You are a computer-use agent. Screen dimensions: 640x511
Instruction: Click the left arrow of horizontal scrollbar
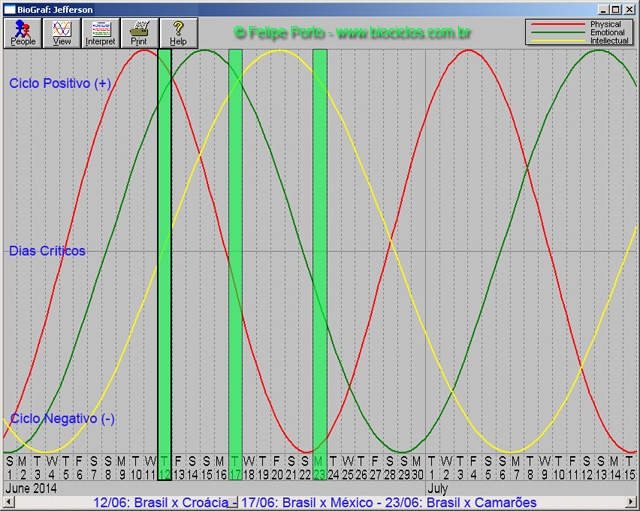(8, 502)
